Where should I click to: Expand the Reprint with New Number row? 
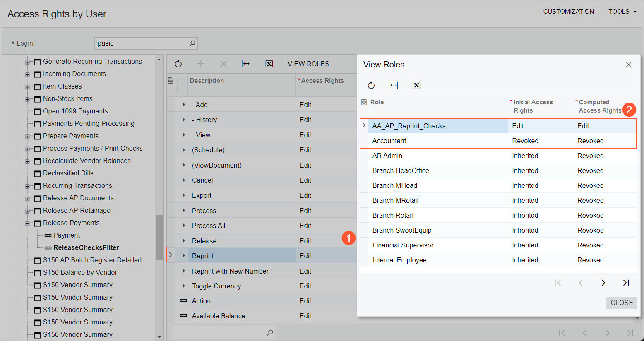[x=184, y=271]
